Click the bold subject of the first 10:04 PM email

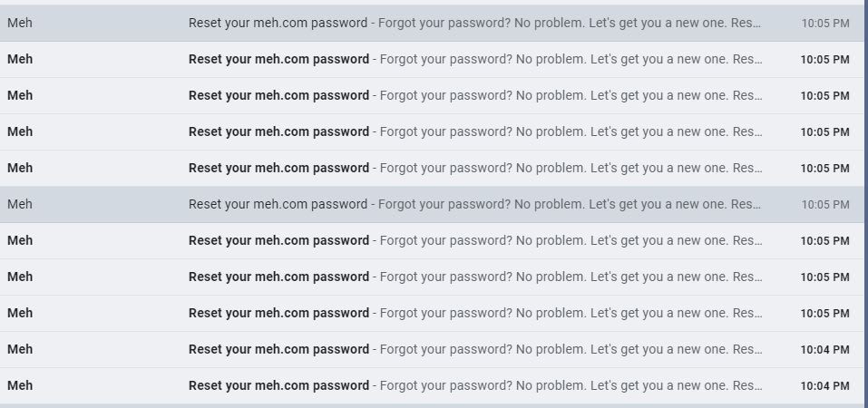[x=278, y=349]
